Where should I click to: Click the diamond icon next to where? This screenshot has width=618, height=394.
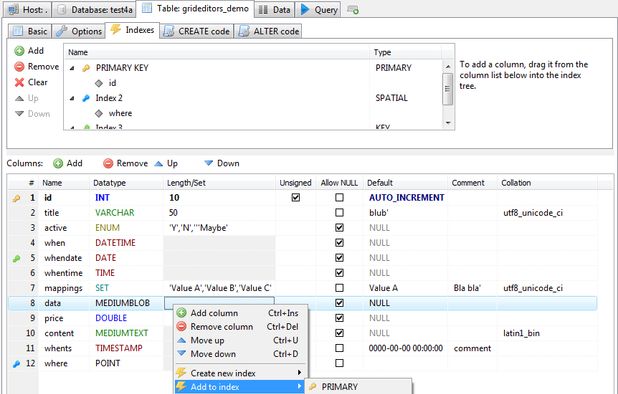coord(99,113)
